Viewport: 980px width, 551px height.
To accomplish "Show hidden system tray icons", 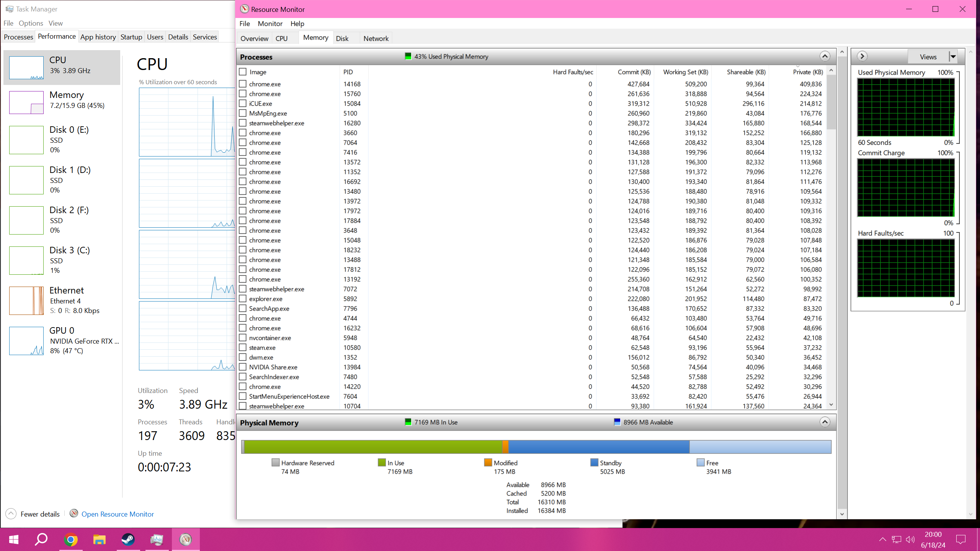I will [x=882, y=540].
